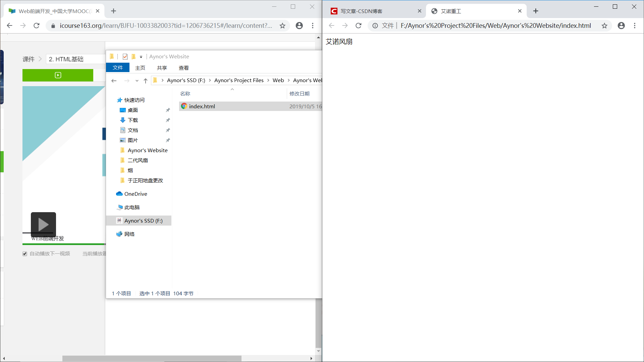Image resolution: width=644 pixels, height=362 pixels.
Task: Open the 文件 menu in File Explorer
Action: point(118,68)
